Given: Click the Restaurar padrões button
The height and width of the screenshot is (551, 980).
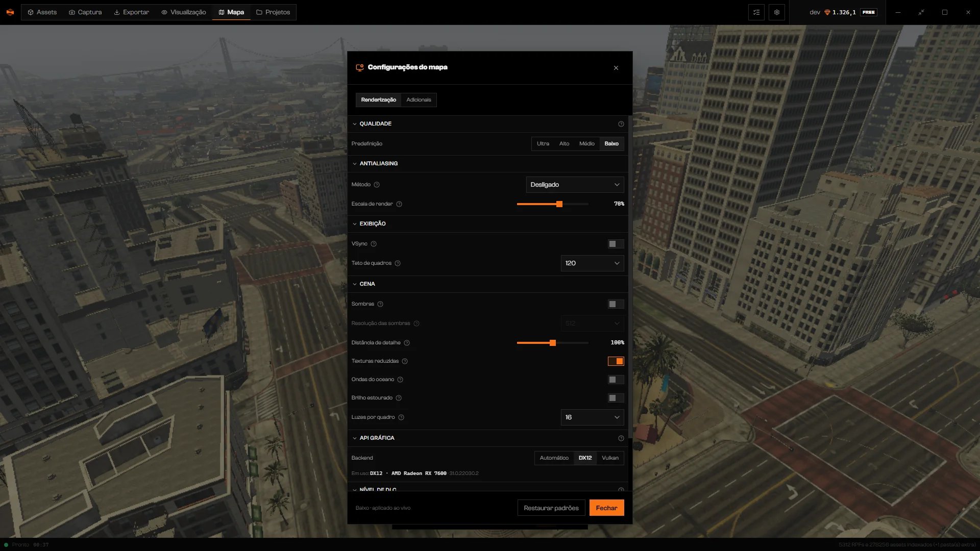Looking at the screenshot, I should [x=551, y=508].
